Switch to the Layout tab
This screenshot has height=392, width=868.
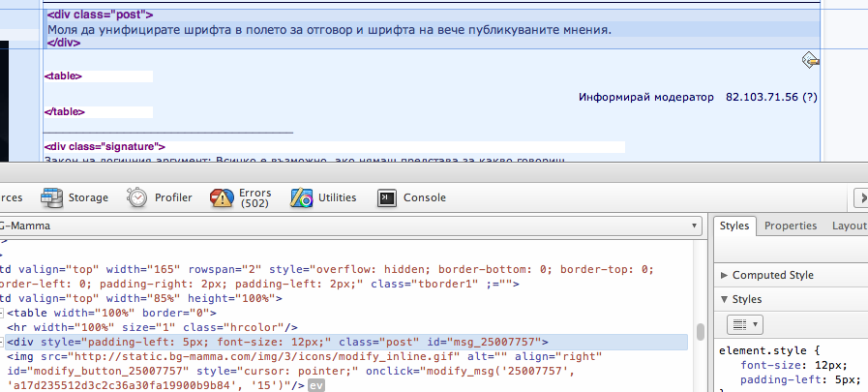tap(848, 226)
